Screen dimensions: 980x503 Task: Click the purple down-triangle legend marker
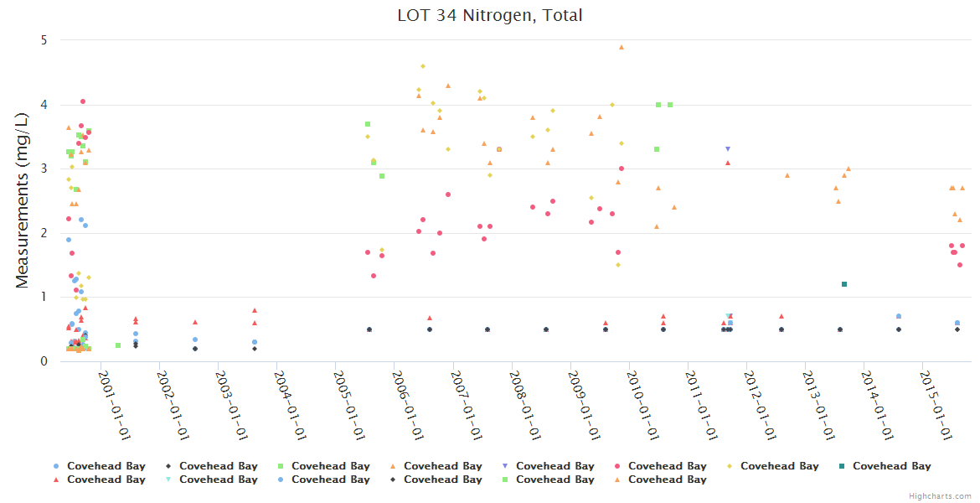pos(505,466)
